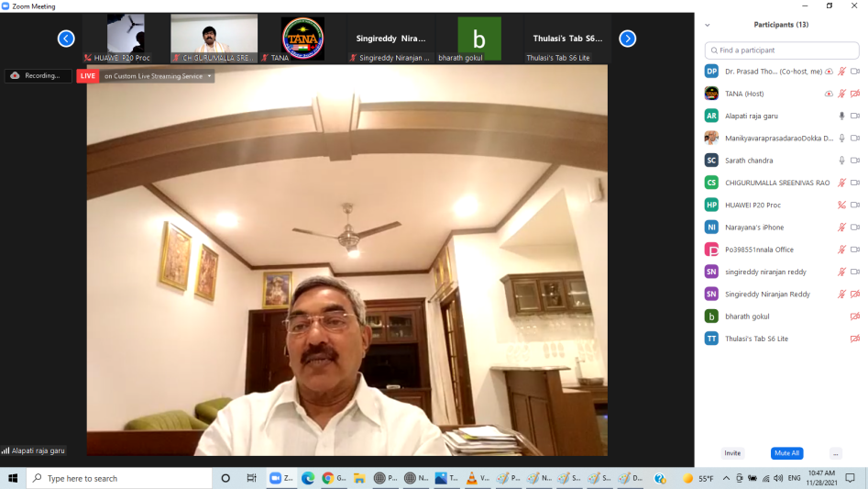Toggle Dr. Prasad Tho camera icon
Viewport: 868px width, 489px height.
855,72
